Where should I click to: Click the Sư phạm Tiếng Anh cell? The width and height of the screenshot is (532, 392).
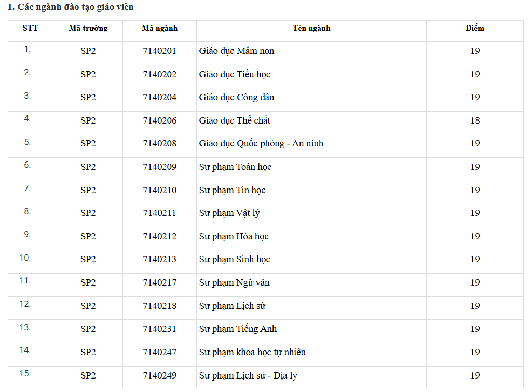pos(238,329)
